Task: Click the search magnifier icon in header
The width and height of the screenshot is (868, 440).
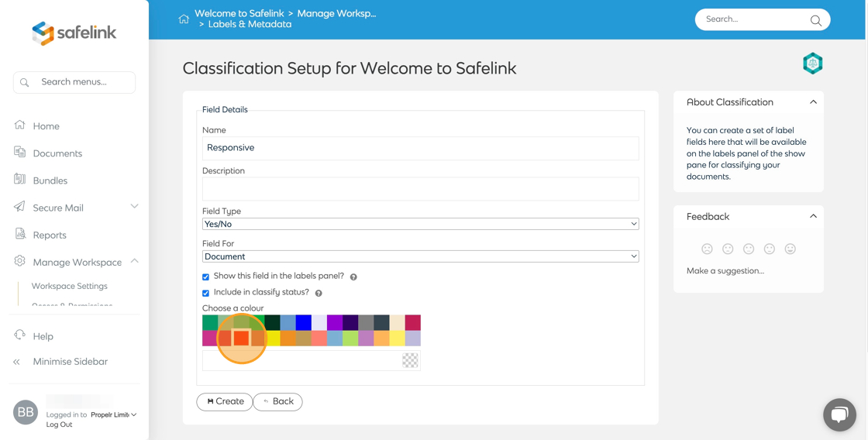Action: (x=815, y=20)
